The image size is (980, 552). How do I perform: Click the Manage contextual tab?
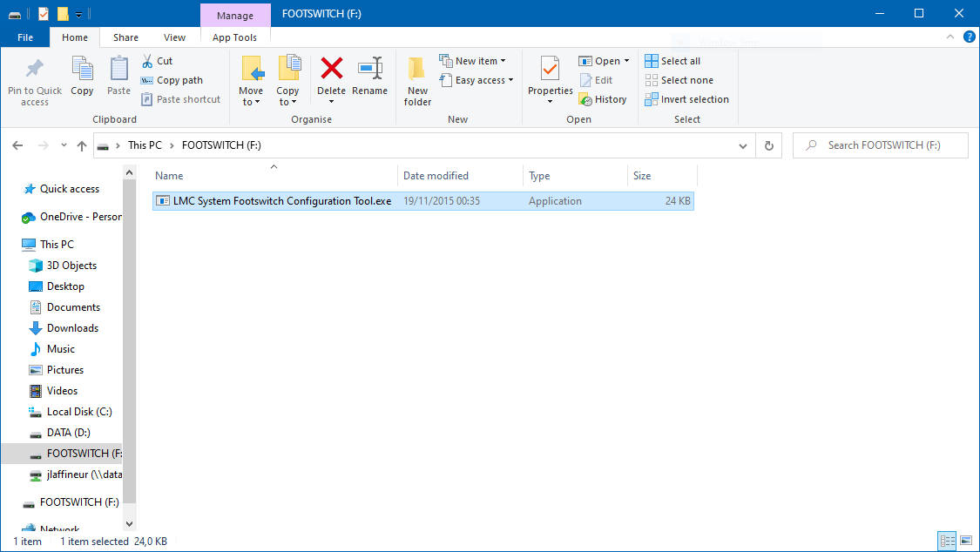click(235, 16)
